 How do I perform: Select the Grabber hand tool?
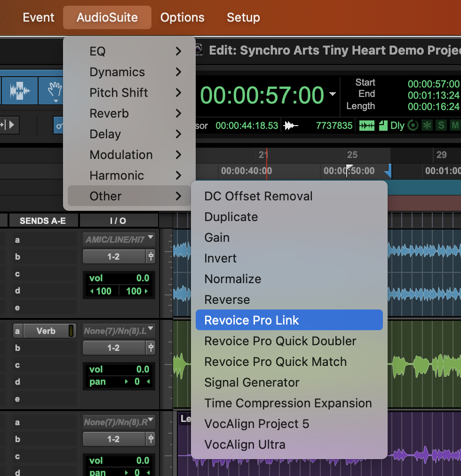(56, 90)
